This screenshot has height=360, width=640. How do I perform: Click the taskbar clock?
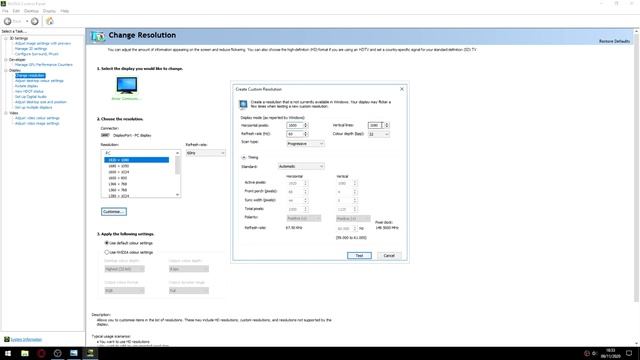click(610, 353)
